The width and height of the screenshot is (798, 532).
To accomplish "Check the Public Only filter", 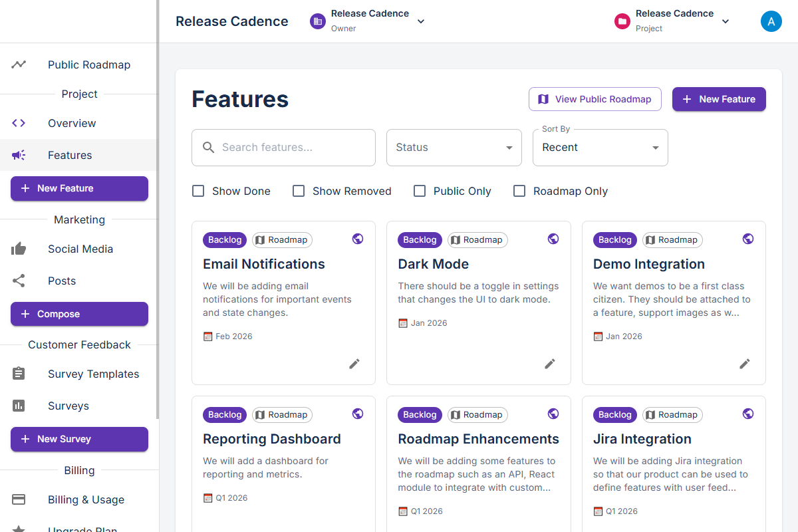I will click(x=420, y=191).
